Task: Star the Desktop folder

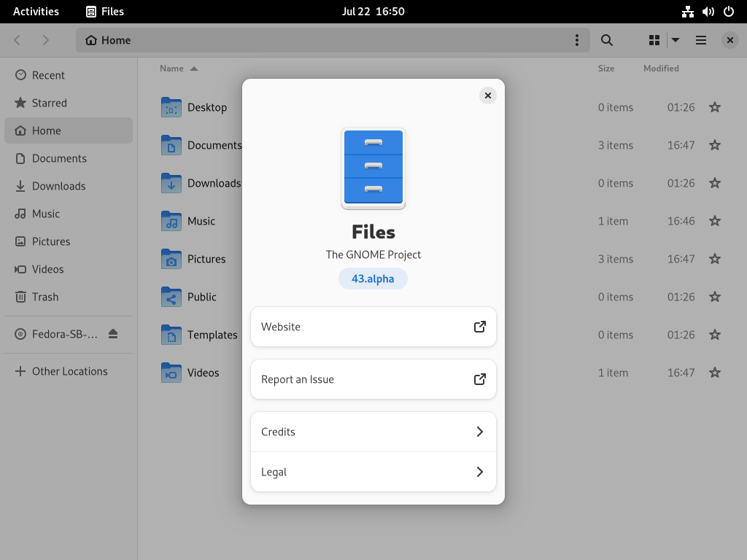Action: click(715, 107)
